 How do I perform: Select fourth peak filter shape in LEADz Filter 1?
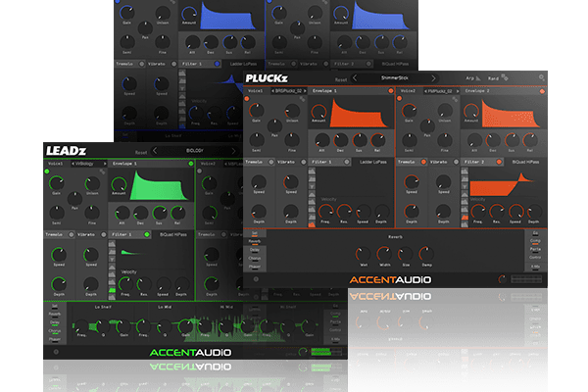(112, 267)
